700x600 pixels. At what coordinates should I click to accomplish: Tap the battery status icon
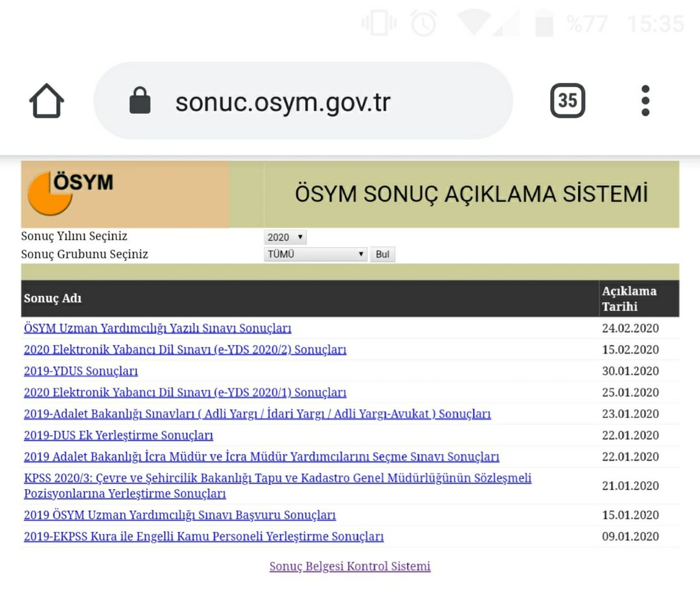pyautogui.click(x=544, y=24)
